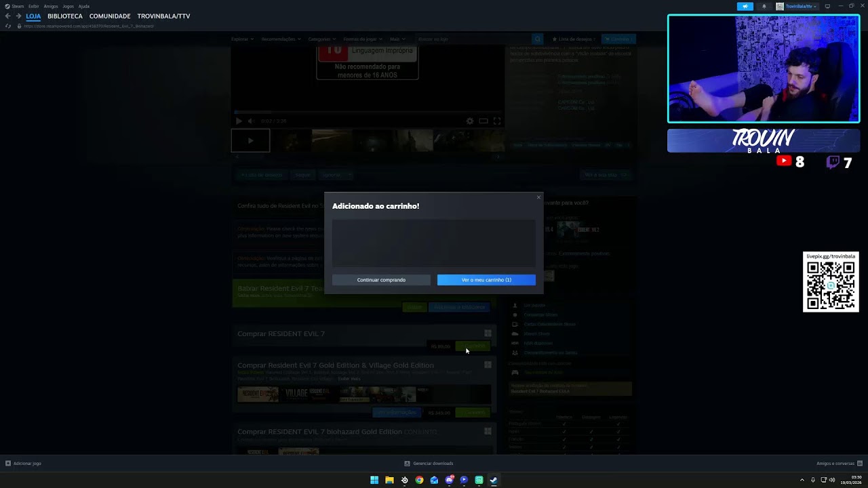Screen dimensions: 868x488
Task: Open the Windows Start menu
Action: click(x=374, y=480)
